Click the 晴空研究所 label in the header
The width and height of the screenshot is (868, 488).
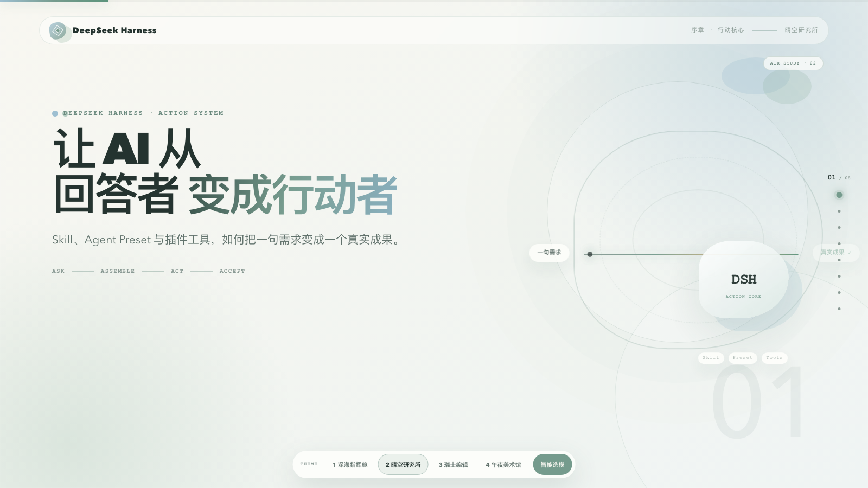tap(801, 30)
